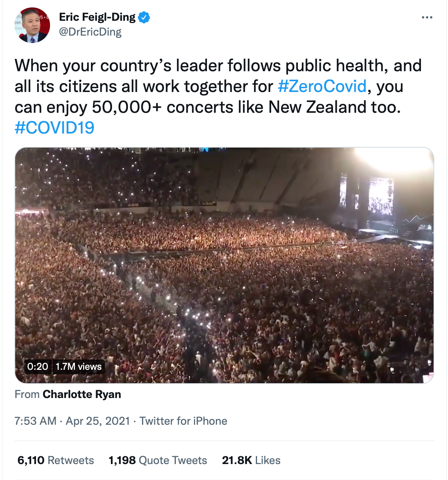
Task: Play the concert crowd video
Action: [224, 265]
